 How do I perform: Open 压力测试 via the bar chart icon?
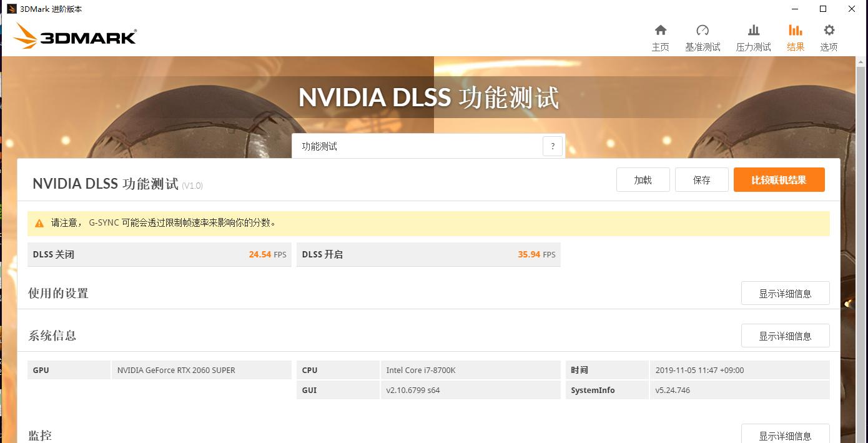pyautogui.click(x=753, y=36)
